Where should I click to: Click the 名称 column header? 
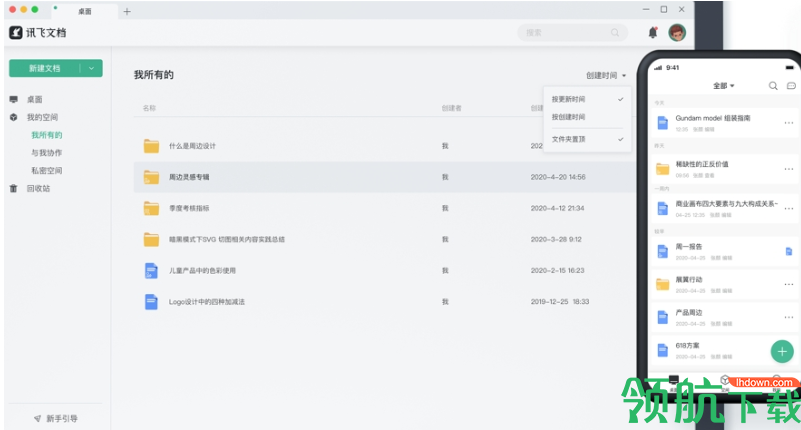tap(149, 108)
